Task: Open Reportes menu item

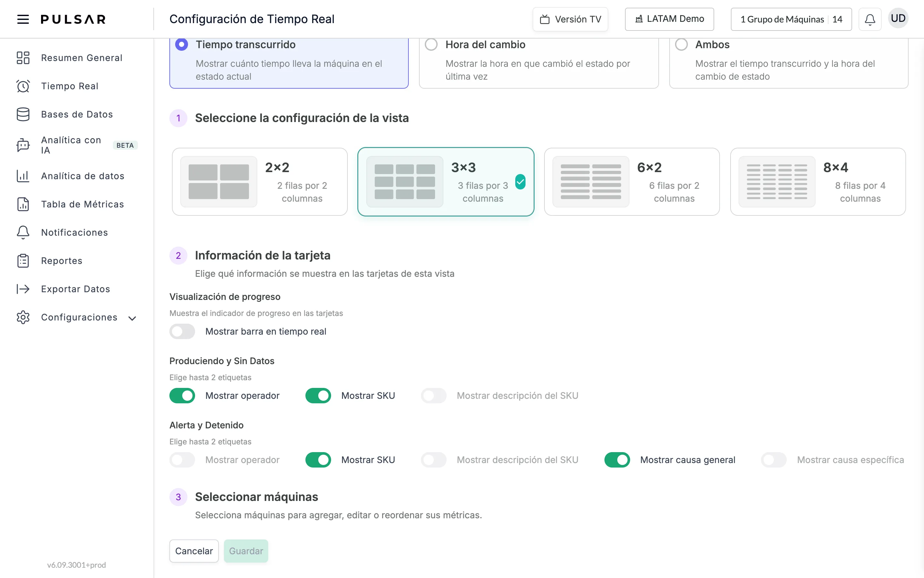Action: point(62,261)
